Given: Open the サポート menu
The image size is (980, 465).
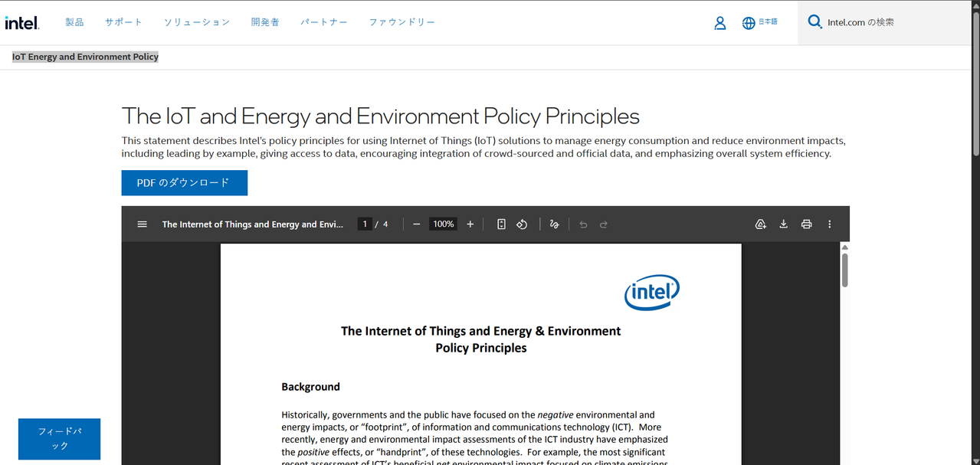Looking at the screenshot, I should (x=123, y=22).
